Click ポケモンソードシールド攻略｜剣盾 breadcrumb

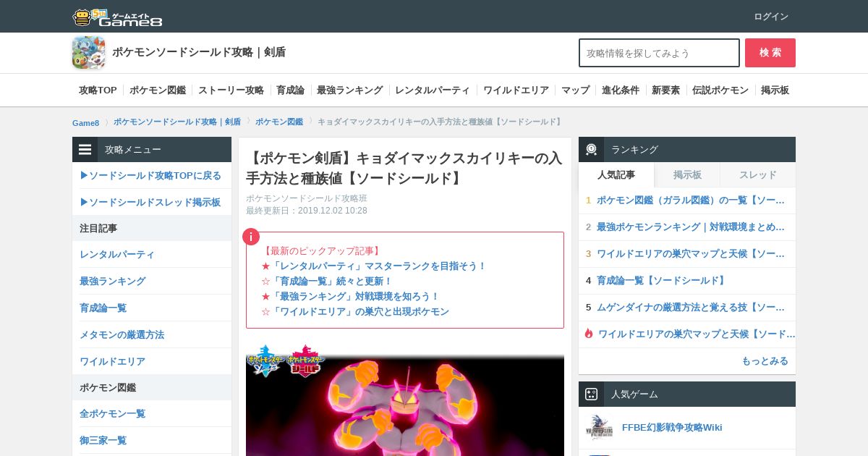coord(177,122)
